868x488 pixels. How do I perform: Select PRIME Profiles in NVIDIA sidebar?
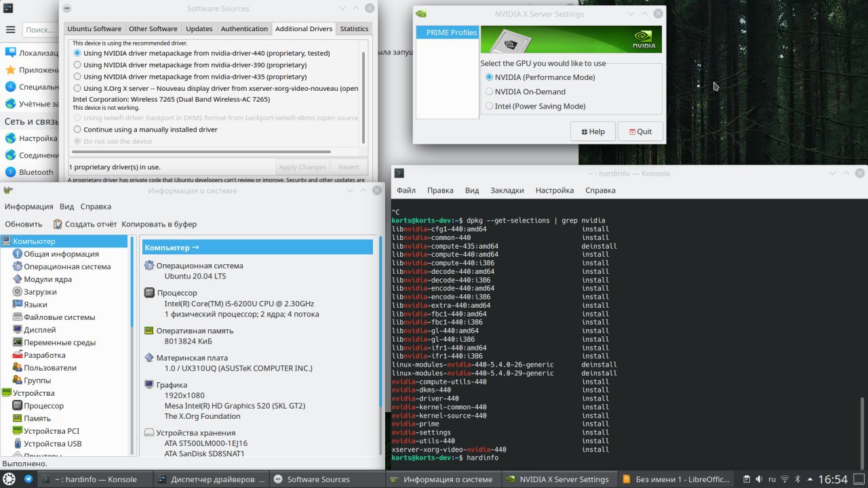448,33
